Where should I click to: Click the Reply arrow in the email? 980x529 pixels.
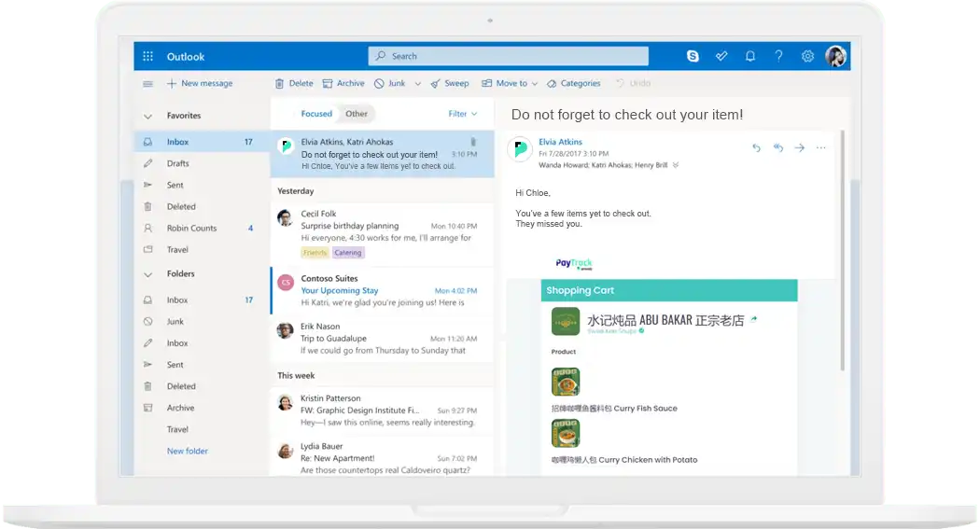[756, 147]
